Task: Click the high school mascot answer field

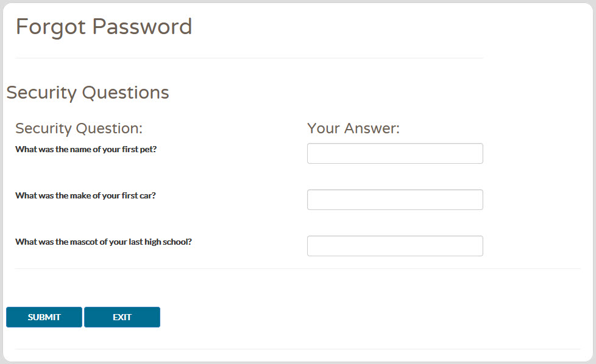Action: [395, 246]
